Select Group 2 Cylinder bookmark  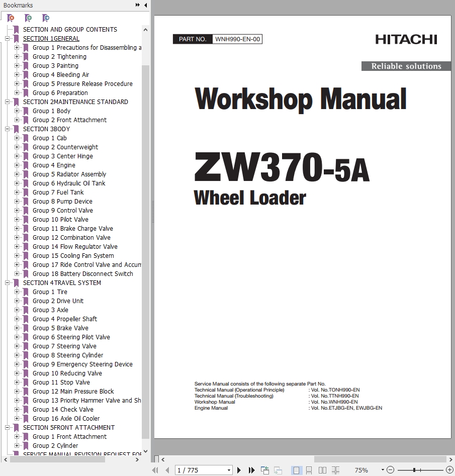point(55,446)
